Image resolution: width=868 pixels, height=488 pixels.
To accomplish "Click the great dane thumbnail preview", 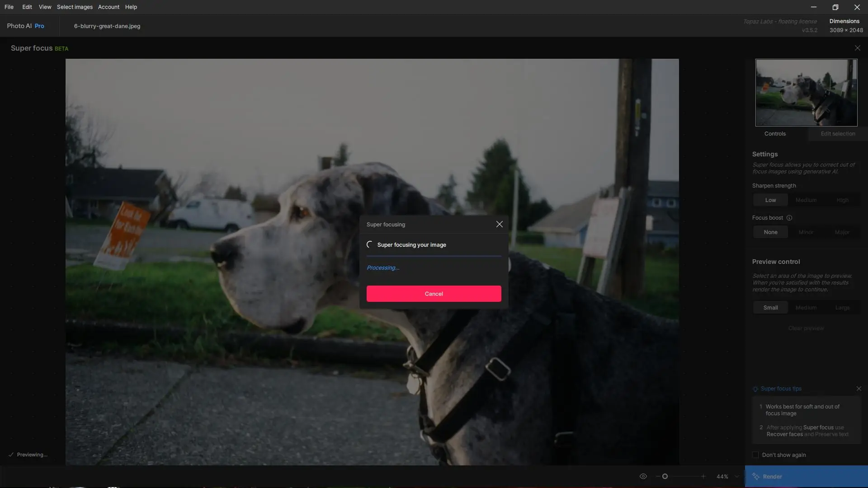I will click(x=806, y=93).
